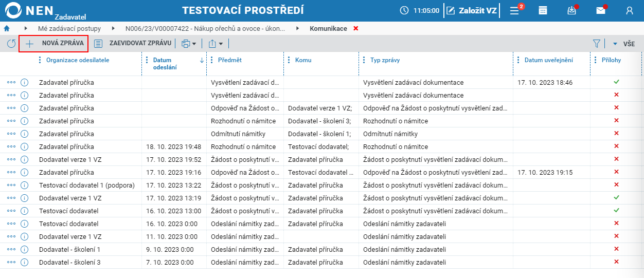Viewport: 644px width, 278px height.
Task: Open the hamburger menu with notification badge
Action: [514, 10]
